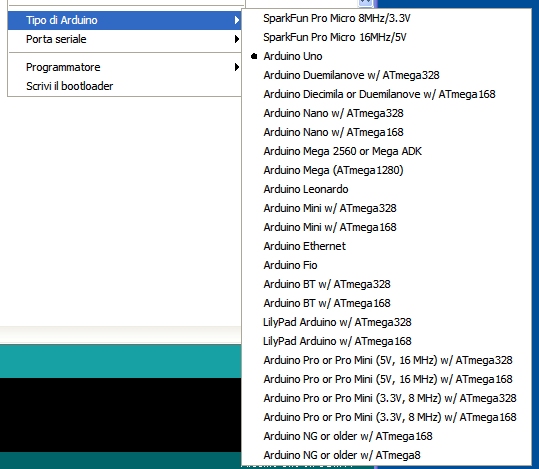Open the Porta seriale menu item
The image size is (539, 469).
click(124, 39)
